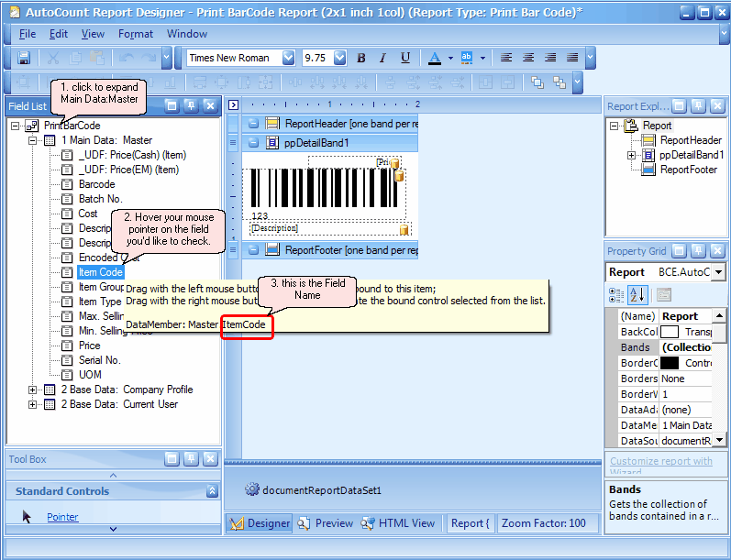Screen dimensions: 731x560
Task: Click Property Pages icon in Property Grid
Action: click(x=664, y=295)
